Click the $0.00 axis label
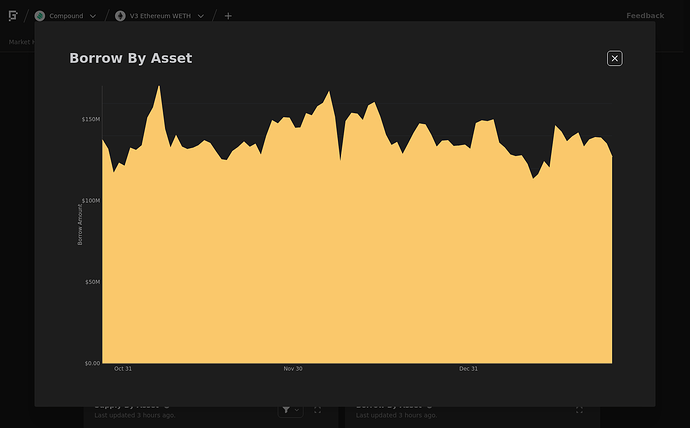This screenshot has width=690, height=428. point(92,363)
